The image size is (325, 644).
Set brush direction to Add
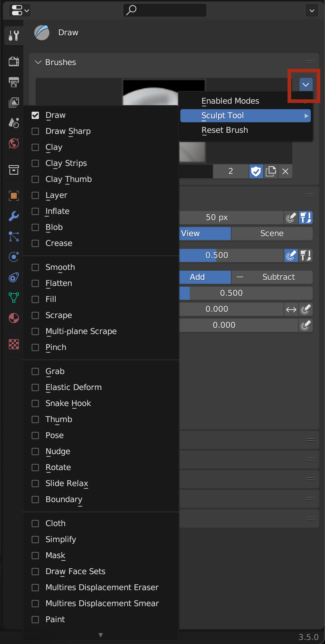pyautogui.click(x=205, y=277)
